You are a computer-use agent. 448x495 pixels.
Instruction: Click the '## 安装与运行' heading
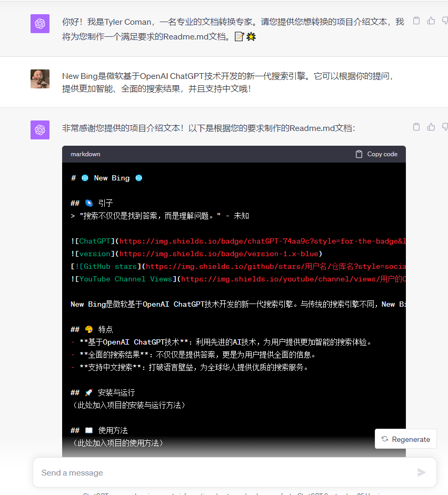pyautogui.click(x=103, y=393)
